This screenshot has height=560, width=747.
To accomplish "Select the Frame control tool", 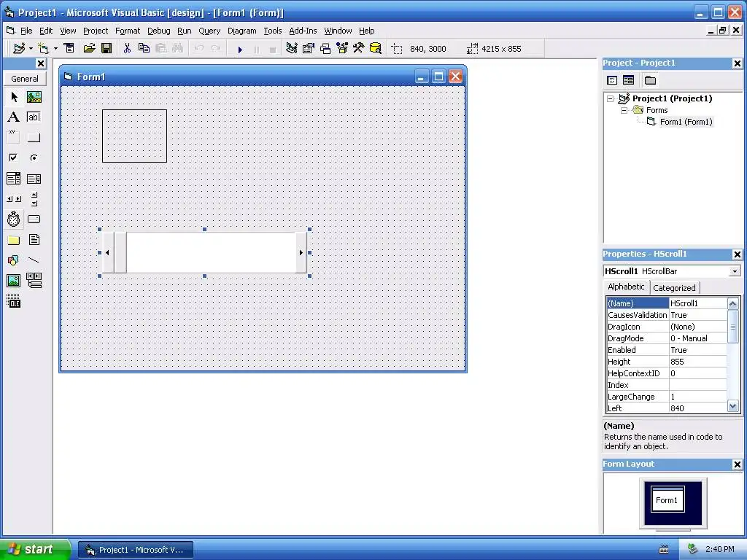I will [x=14, y=138].
